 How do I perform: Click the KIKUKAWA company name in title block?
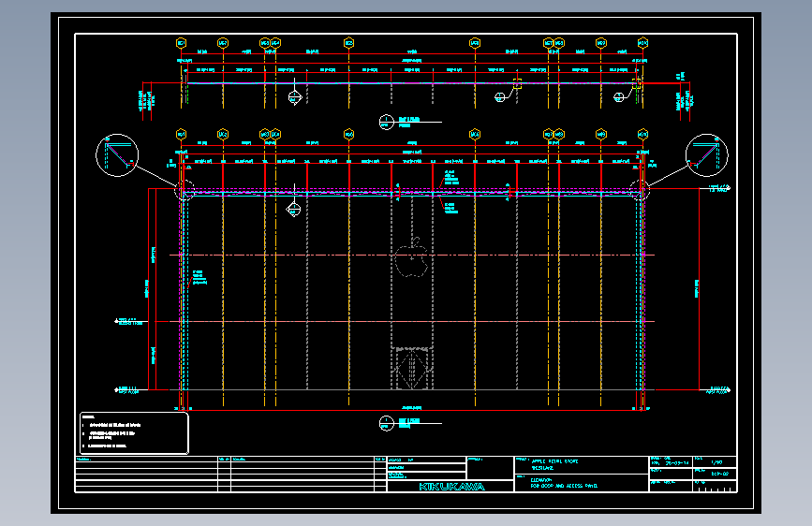click(451, 487)
